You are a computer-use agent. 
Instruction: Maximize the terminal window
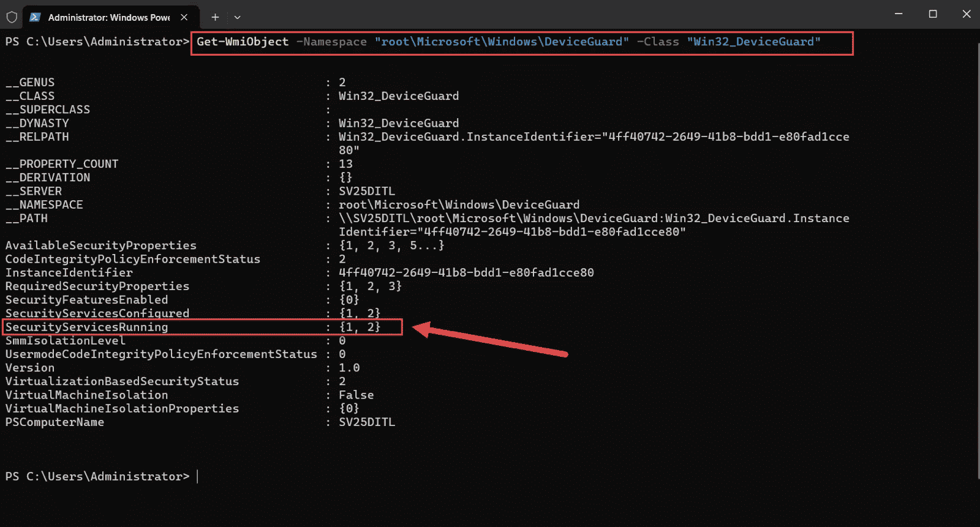click(x=933, y=14)
